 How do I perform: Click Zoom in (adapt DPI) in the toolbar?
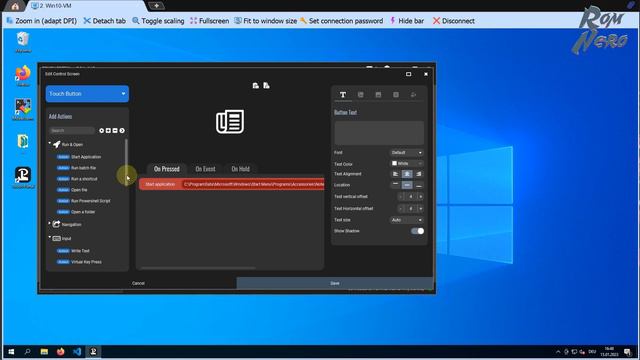[42, 21]
